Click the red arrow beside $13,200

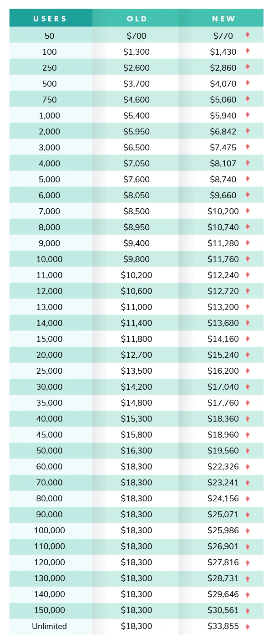tap(248, 307)
